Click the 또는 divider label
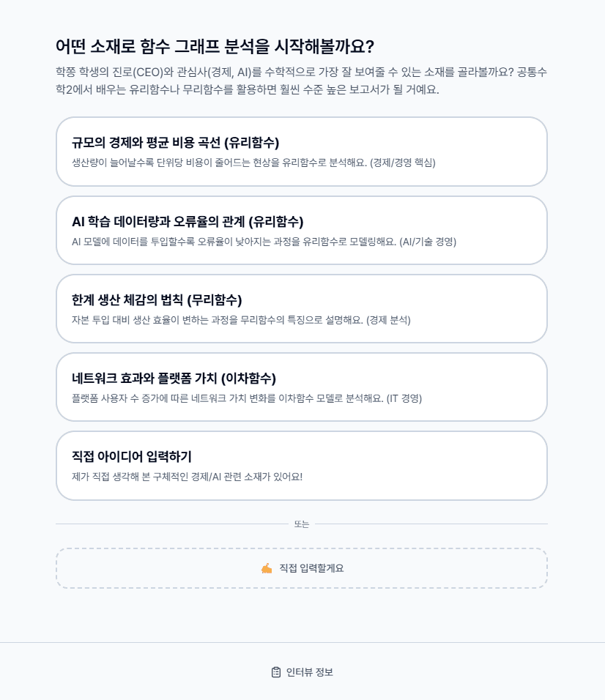605x700 pixels. click(301, 524)
